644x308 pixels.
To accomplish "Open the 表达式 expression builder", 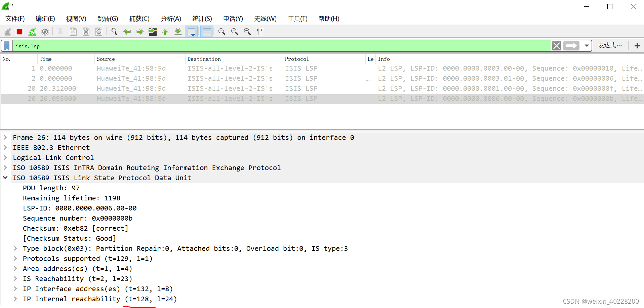I will pyautogui.click(x=610, y=45).
